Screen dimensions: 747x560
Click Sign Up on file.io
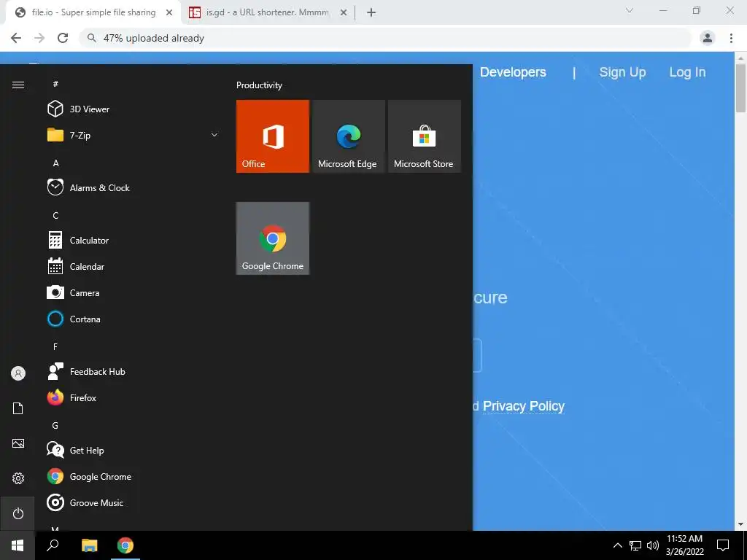pyautogui.click(x=622, y=72)
